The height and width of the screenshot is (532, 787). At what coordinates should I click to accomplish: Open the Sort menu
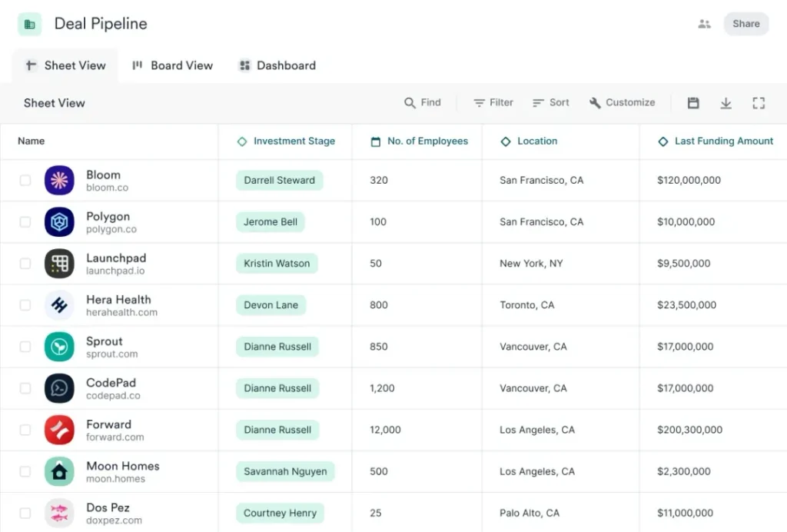pos(551,102)
